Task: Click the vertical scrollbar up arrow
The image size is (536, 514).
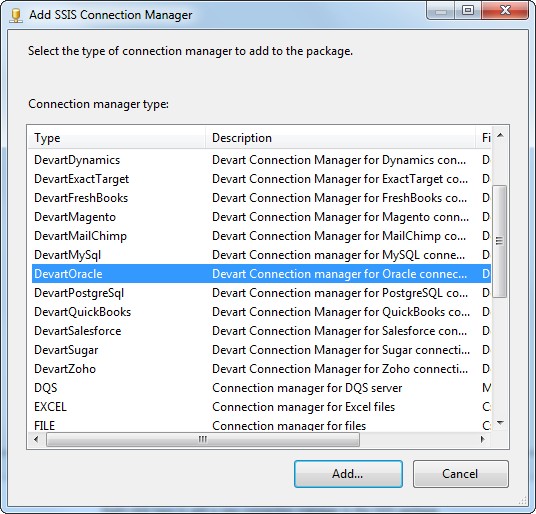Action: (500, 135)
